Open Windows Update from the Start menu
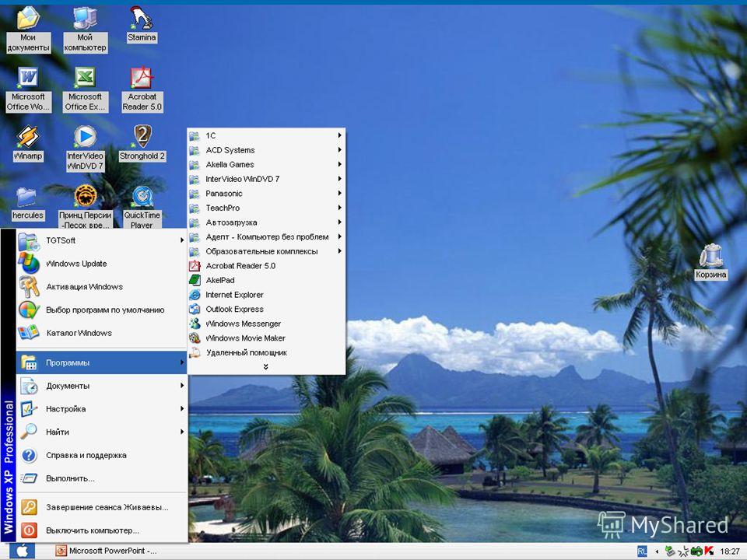This screenshot has height=560, width=747. [x=101, y=264]
